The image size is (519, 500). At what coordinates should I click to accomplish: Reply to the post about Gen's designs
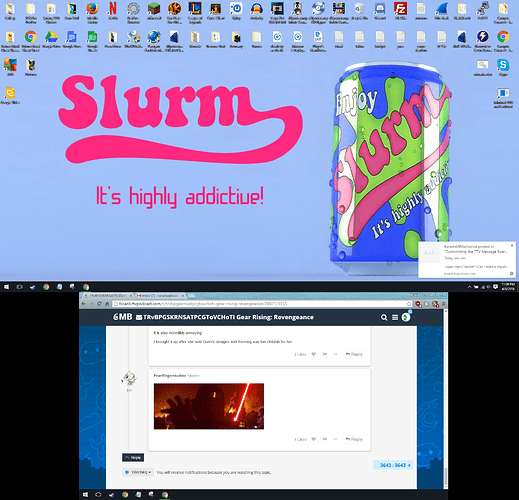coord(354,354)
